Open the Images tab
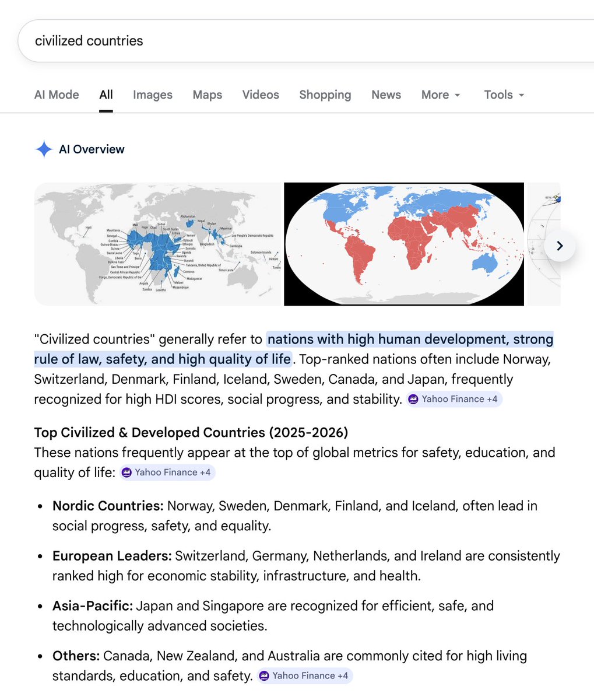Screen dimensions: 594x700 (x=153, y=95)
